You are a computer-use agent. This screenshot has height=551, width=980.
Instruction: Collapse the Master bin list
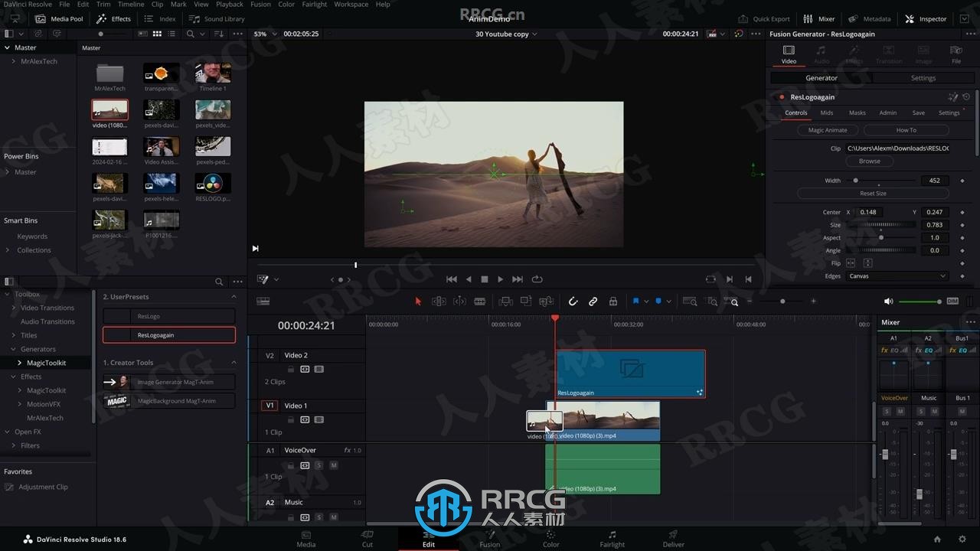(x=8, y=47)
